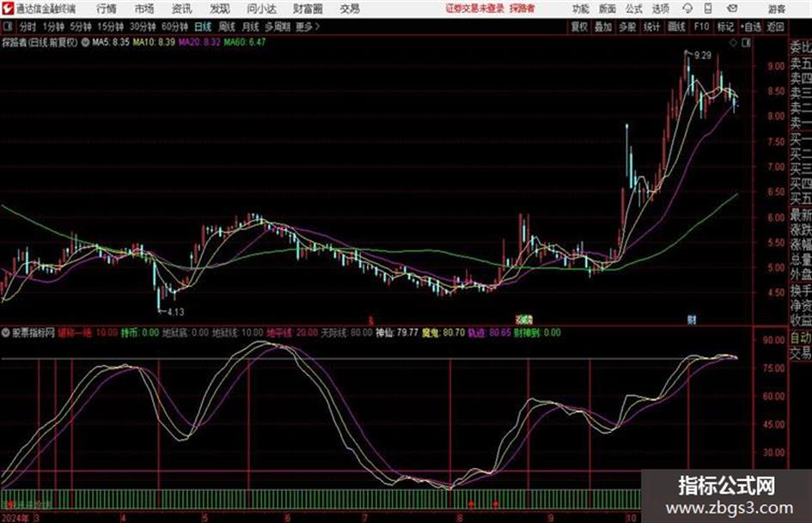Open the 资讯 menu
Viewport: 812px width, 523px height.
182,9
